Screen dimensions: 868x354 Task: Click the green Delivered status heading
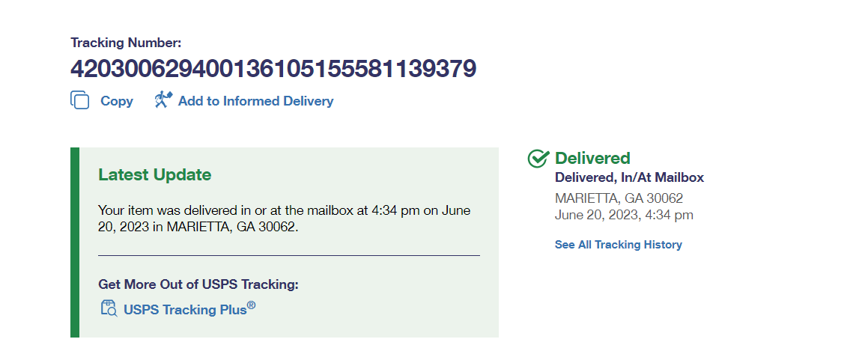coord(592,159)
